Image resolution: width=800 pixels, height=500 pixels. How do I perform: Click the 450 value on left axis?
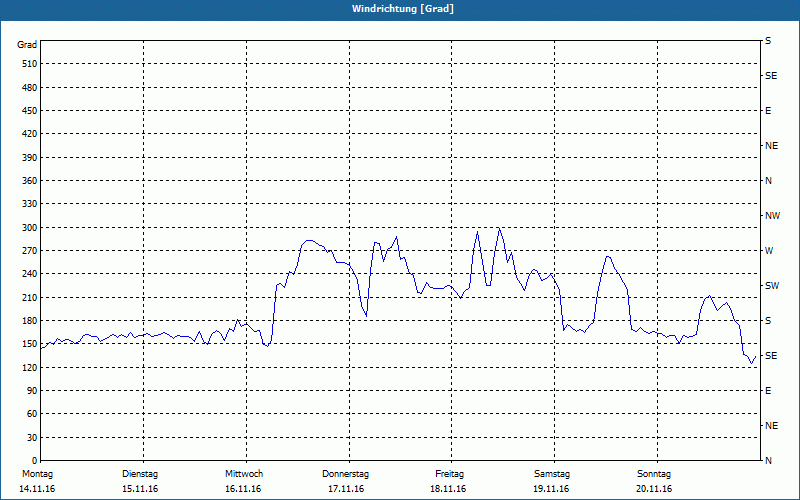tap(30, 111)
